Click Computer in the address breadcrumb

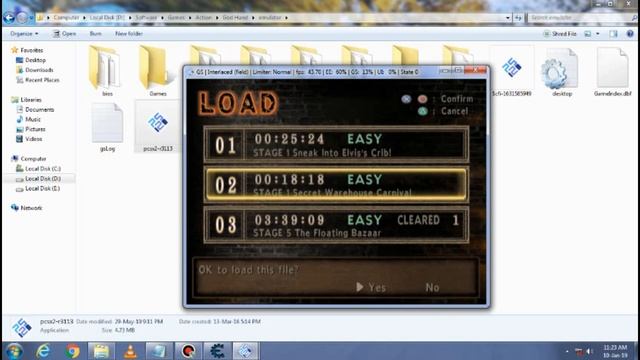(x=66, y=18)
